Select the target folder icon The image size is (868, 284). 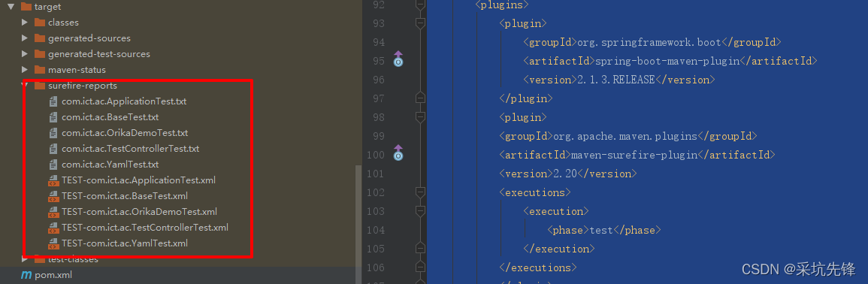tap(26, 7)
